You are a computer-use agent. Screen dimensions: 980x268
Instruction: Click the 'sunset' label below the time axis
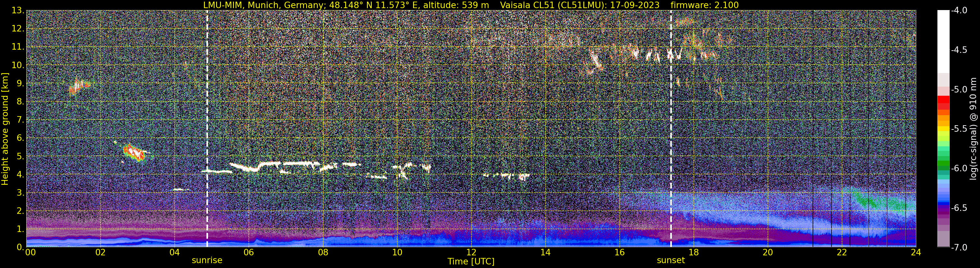pyautogui.click(x=671, y=261)
